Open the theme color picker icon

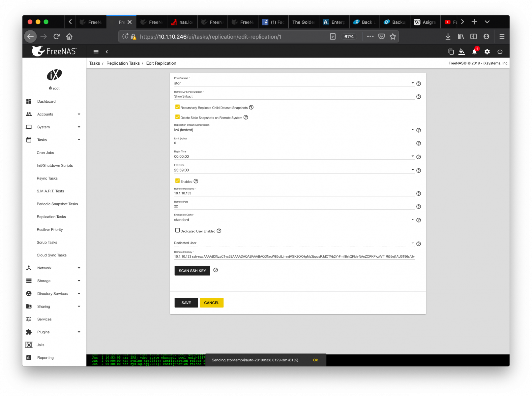tap(462, 51)
